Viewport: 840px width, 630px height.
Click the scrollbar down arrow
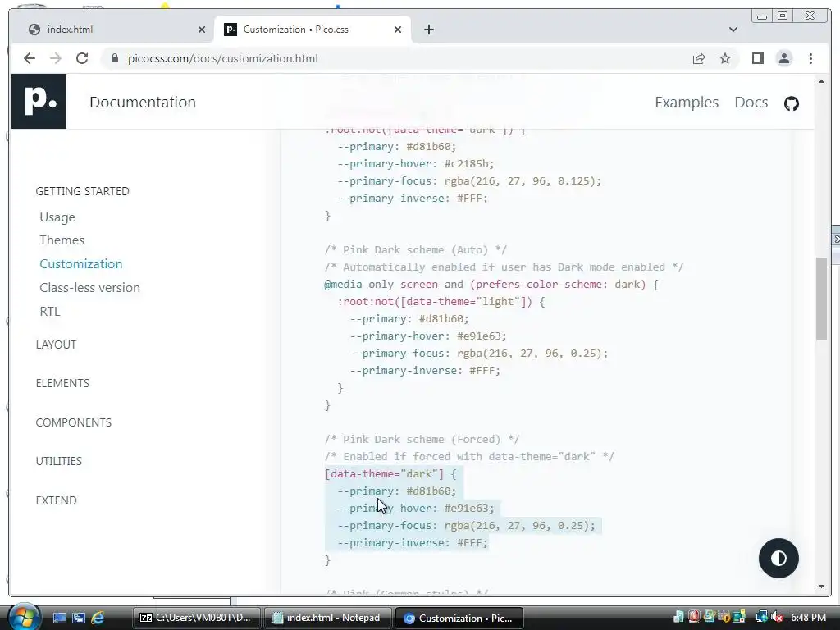pyautogui.click(x=821, y=586)
